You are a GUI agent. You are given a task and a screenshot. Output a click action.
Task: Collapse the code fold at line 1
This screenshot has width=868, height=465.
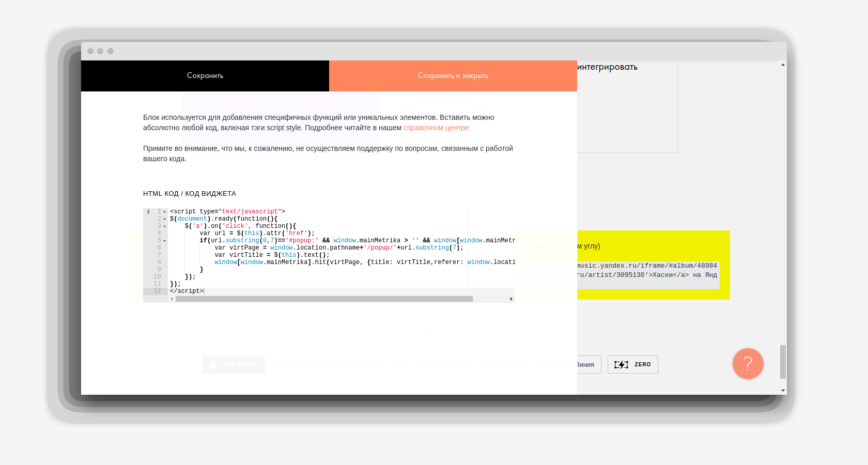coord(165,212)
